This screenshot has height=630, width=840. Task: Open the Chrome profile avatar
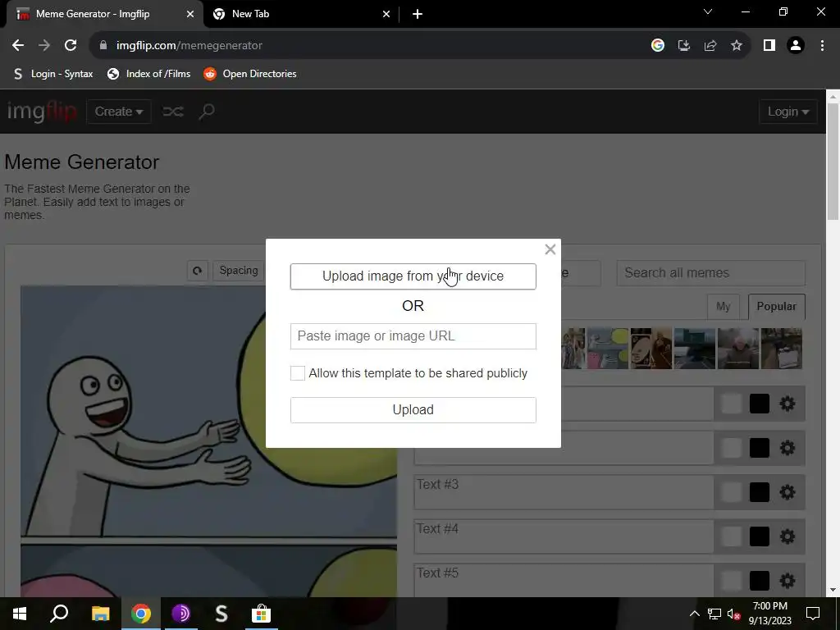pyautogui.click(x=796, y=46)
